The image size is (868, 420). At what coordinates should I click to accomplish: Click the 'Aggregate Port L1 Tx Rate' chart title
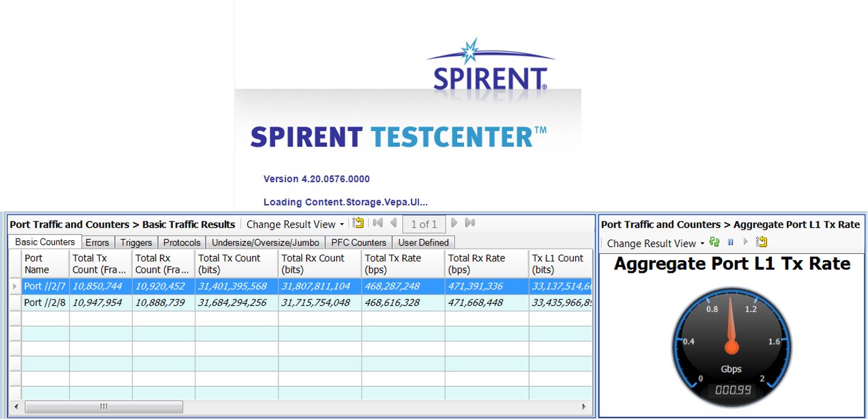(x=732, y=264)
